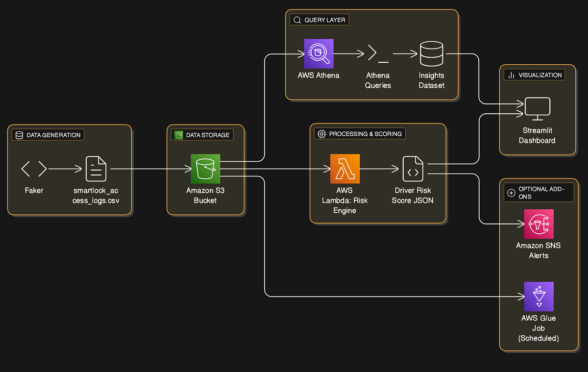588x372 pixels.
Task: Click the bucket icon in Data Storage header
Action: tap(179, 135)
